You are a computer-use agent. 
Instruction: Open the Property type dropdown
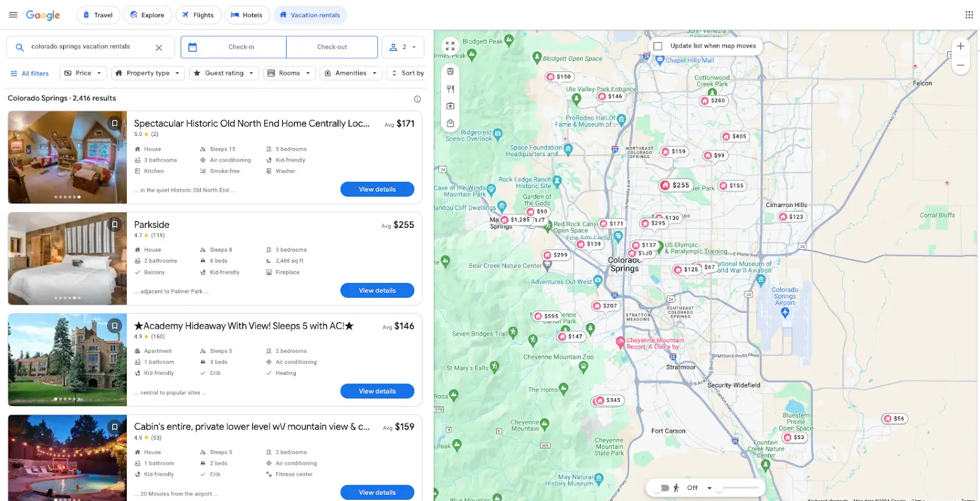(x=147, y=73)
